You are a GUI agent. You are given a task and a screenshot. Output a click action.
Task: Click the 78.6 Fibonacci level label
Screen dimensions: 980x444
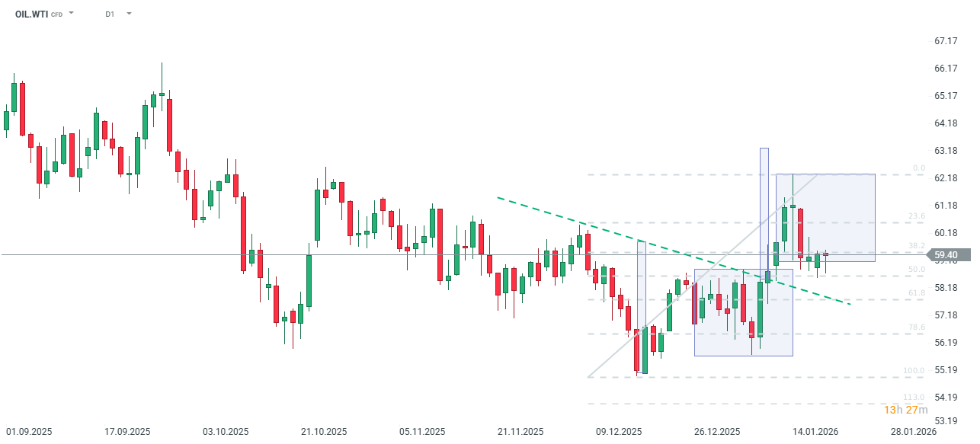click(x=917, y=327)
